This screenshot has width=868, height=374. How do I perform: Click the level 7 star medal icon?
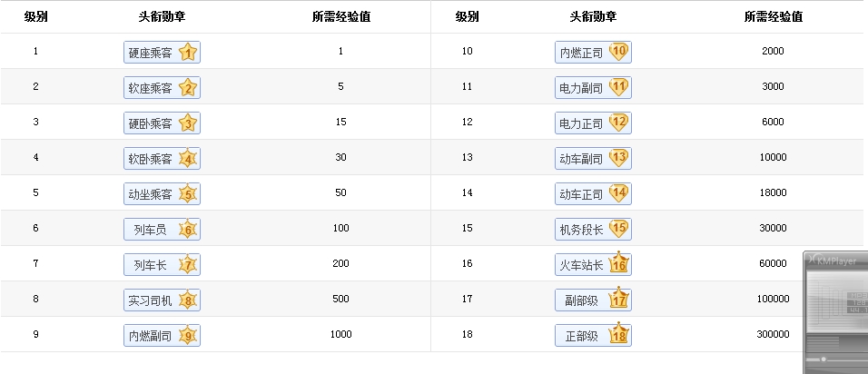click(188, 264)
